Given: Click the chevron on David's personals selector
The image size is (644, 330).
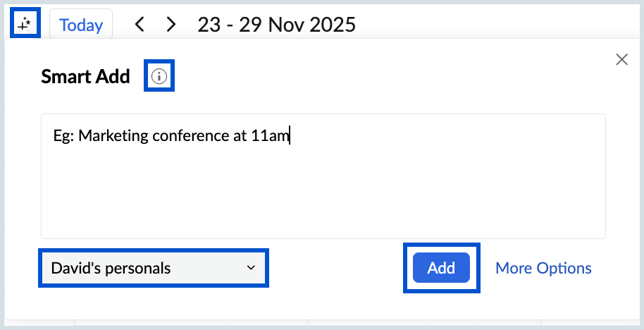Looking at the screenshot, I should click(250, 268).
